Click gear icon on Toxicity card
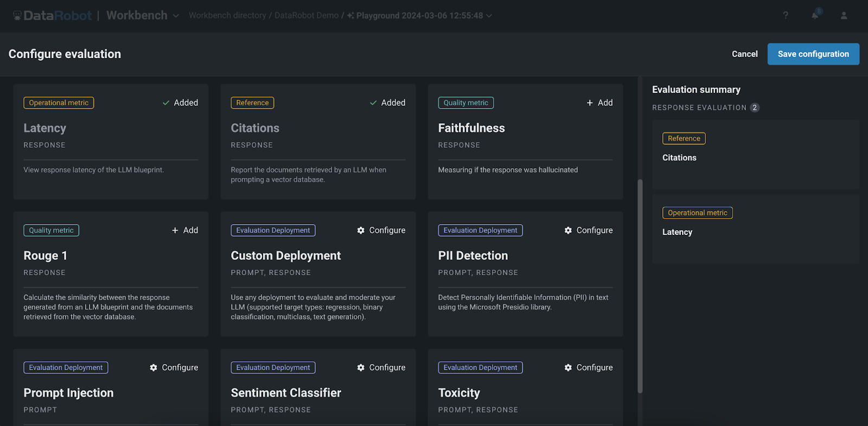 coord(568,368)
